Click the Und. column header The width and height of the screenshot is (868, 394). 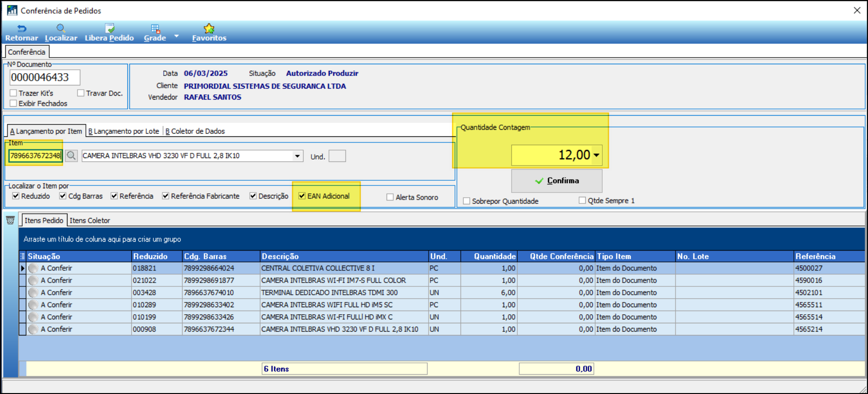[445, 256]
